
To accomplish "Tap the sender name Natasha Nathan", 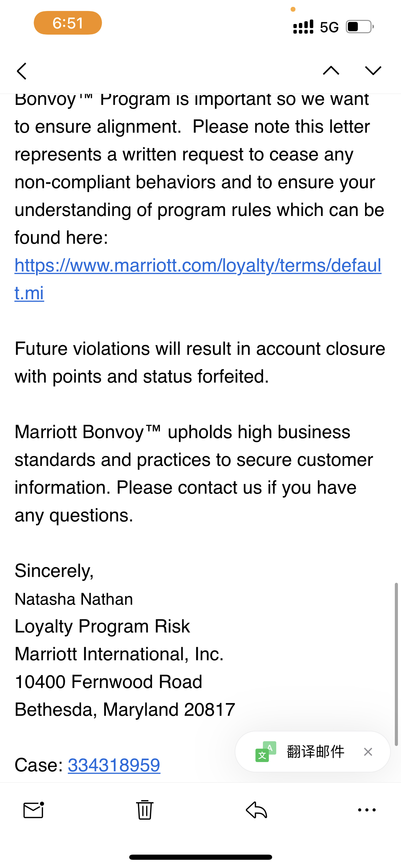I will (74, 599).
